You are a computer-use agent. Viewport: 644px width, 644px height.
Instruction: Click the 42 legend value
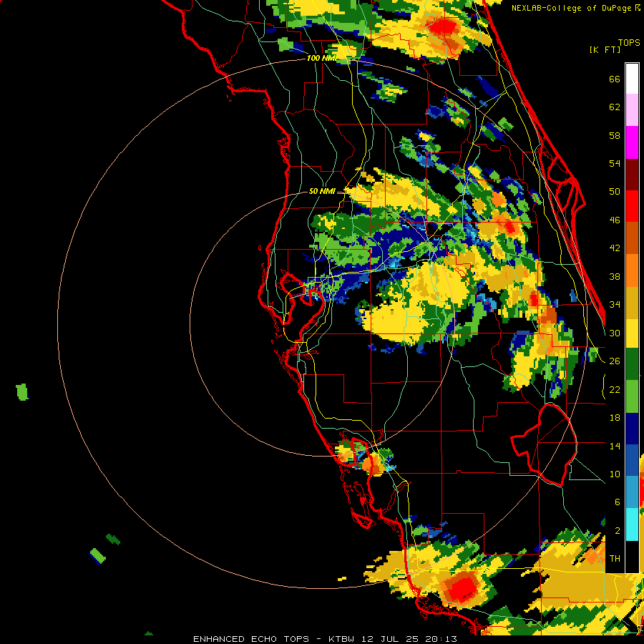click(x=615, y=248)
